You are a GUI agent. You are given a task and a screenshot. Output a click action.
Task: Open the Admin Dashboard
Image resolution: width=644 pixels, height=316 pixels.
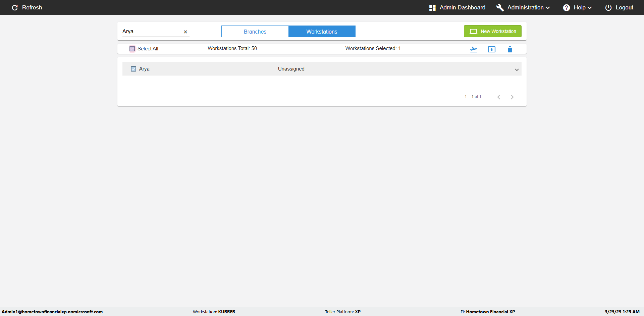click(457, 7)
